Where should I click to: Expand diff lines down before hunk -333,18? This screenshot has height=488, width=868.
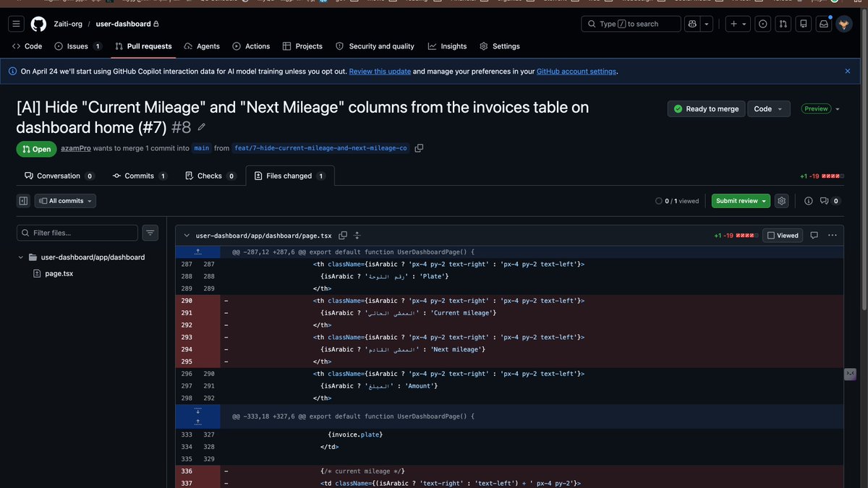(x=197, y=411)
